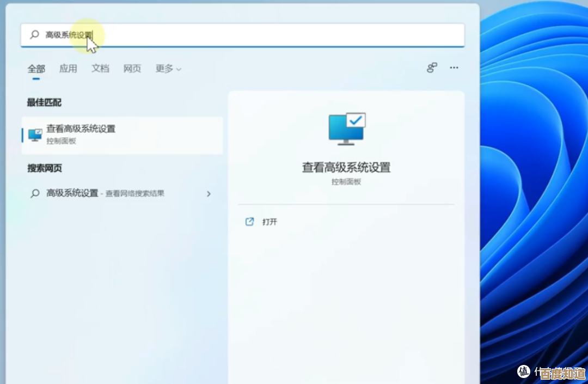Viewport: 588px width, 384px height.
Task: Click the chevron arrow on the web search result
Action: (x=209, y=193)
